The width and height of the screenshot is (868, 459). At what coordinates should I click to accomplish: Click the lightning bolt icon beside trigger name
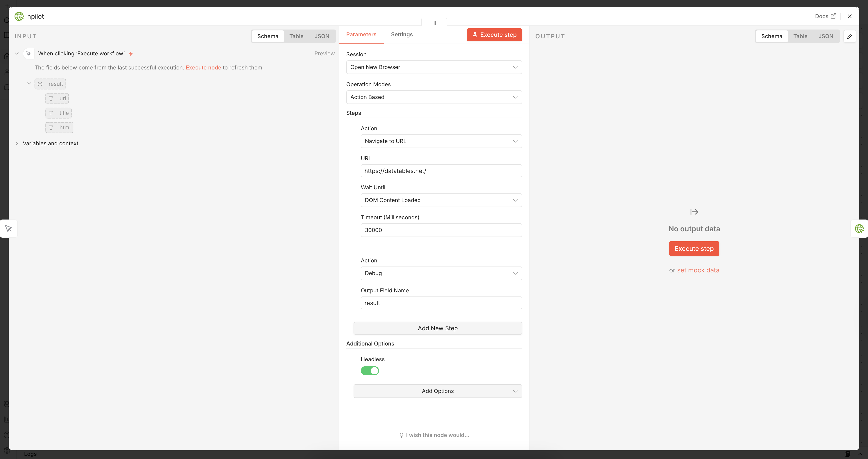tap(131, 54)
